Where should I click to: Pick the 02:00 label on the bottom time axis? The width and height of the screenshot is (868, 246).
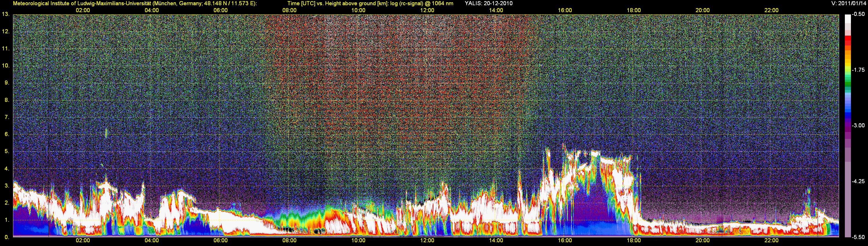point(83,241)
